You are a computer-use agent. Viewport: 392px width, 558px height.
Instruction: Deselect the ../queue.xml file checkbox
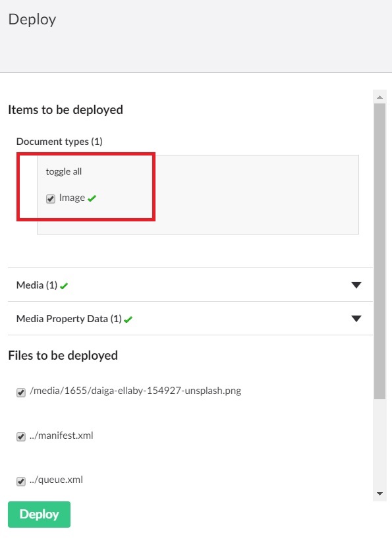(21, 481)
